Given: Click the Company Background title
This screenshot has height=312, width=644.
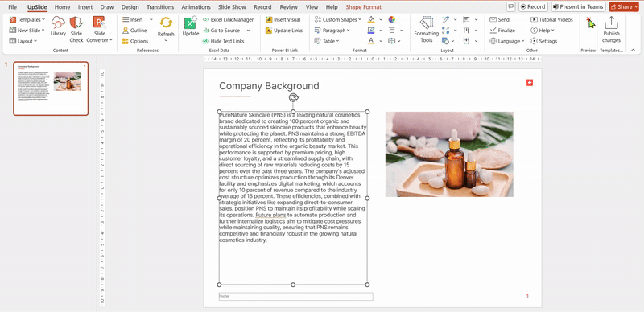Looking at the screenshot, I should (x=269, y=86).
